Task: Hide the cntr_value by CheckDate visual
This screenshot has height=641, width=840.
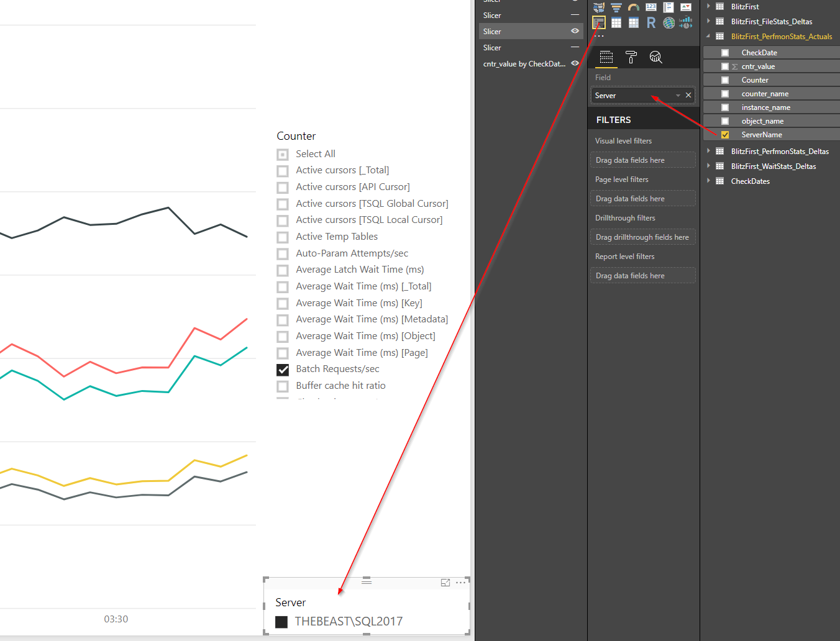Action: click(x=575, y=63)
